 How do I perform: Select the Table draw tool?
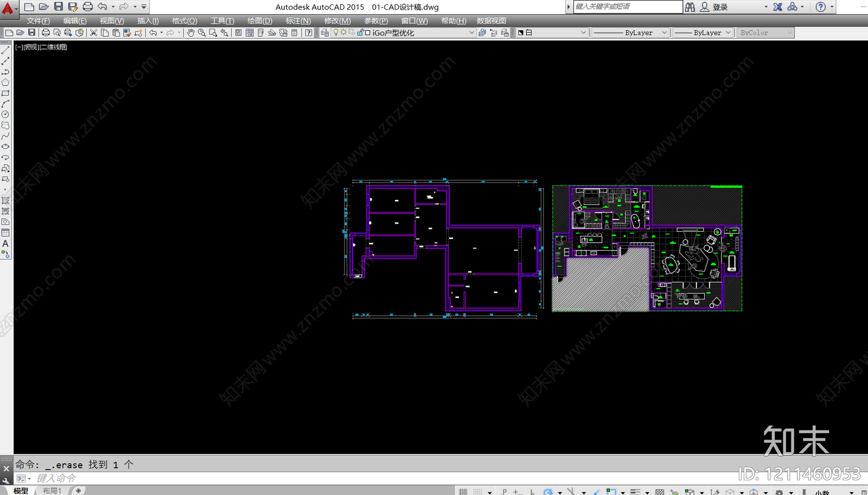click(x=5, y=233)
